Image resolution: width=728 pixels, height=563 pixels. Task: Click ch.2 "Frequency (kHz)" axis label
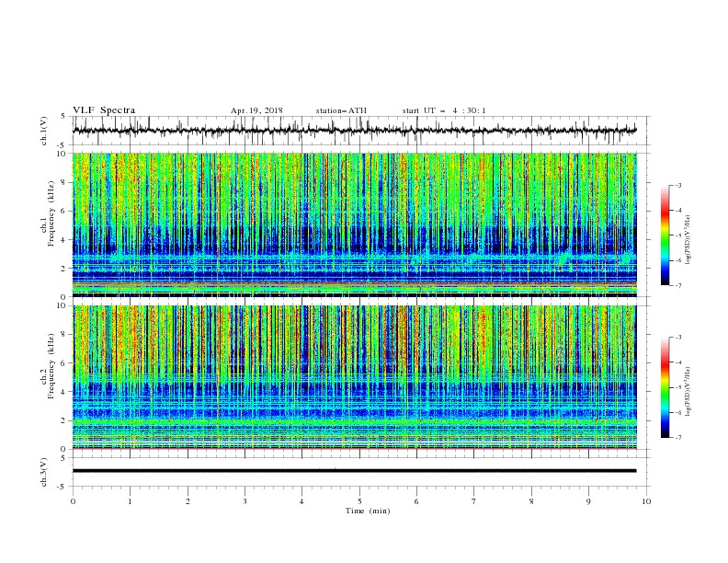(51, 366)
